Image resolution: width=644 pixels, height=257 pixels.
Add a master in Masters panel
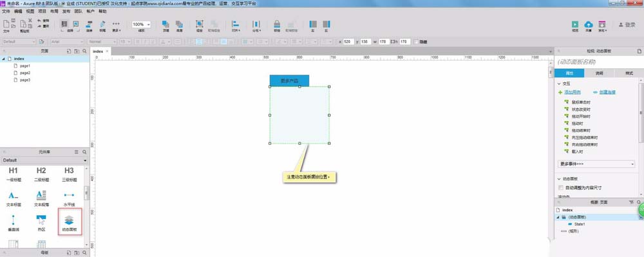pyautogui.click(x=69, y=252)
